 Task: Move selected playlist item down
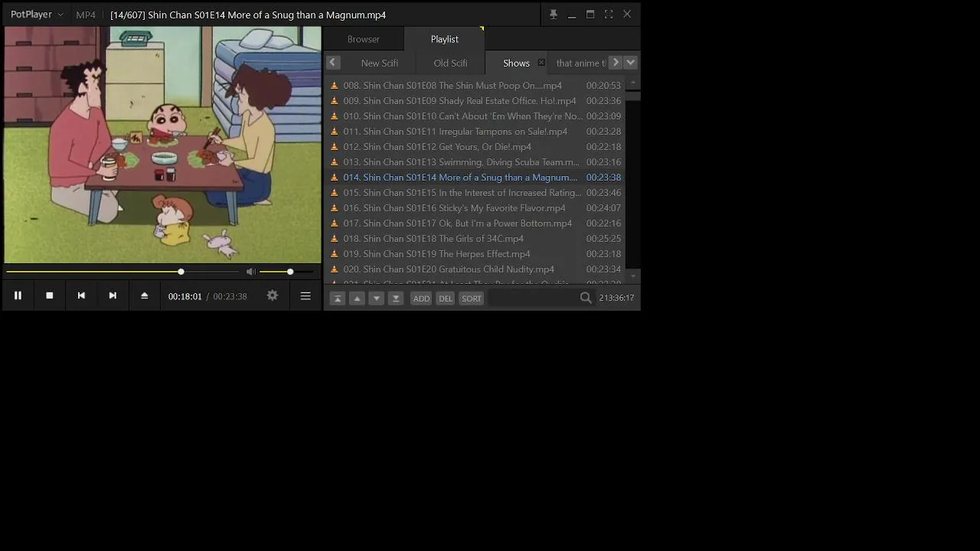pyautogui.click(x=376, y=298)
